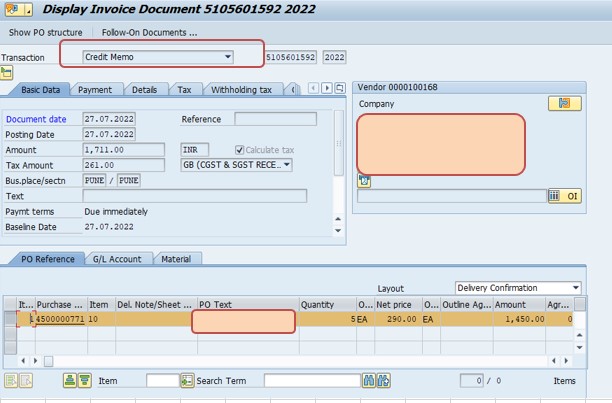Open the tab list icon next to arrows
Screen dimensions: 612x403
340,88
